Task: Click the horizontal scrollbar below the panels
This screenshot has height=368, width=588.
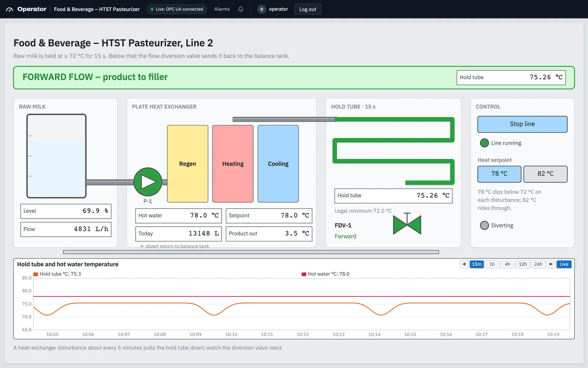Action: [x=251, y=252]
